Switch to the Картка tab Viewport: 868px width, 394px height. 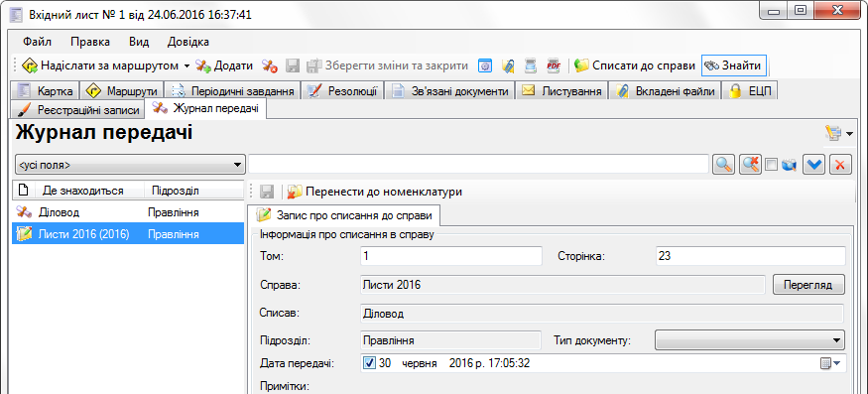tap(45, 91)
